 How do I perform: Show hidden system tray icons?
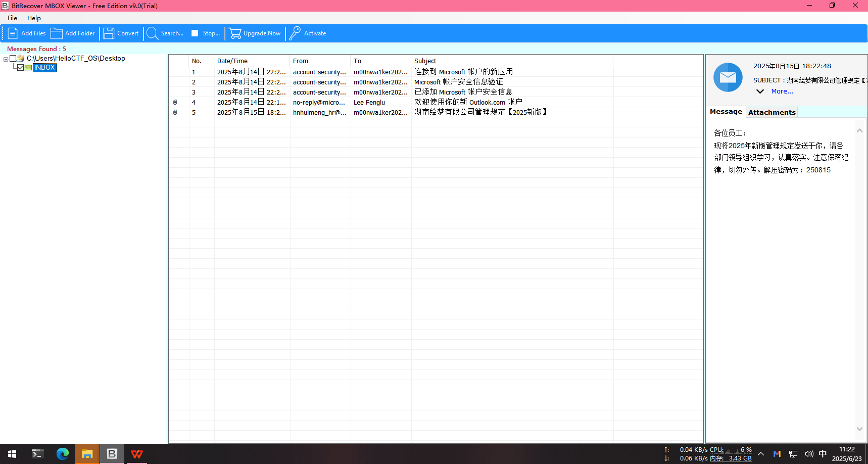[x=761, y=454]
